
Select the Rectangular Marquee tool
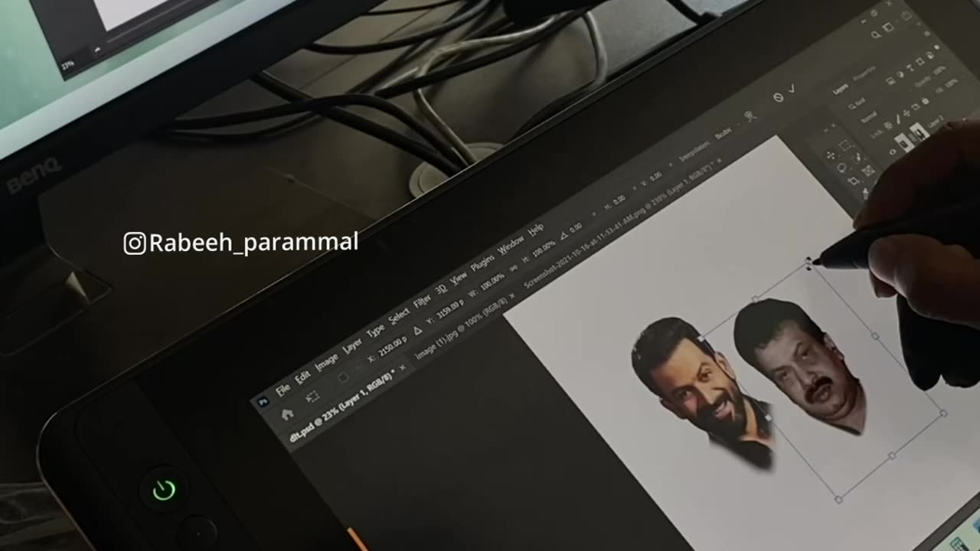844,146
